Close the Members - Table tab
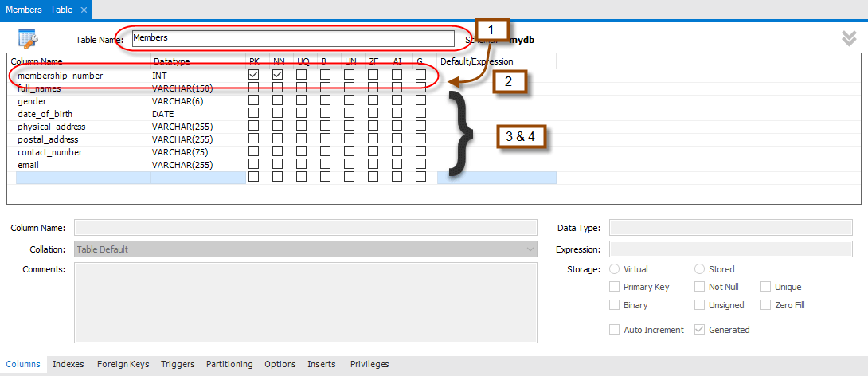The height and width of the screenshot is (376, 868). pyautogui.click(x=84, y=10)
